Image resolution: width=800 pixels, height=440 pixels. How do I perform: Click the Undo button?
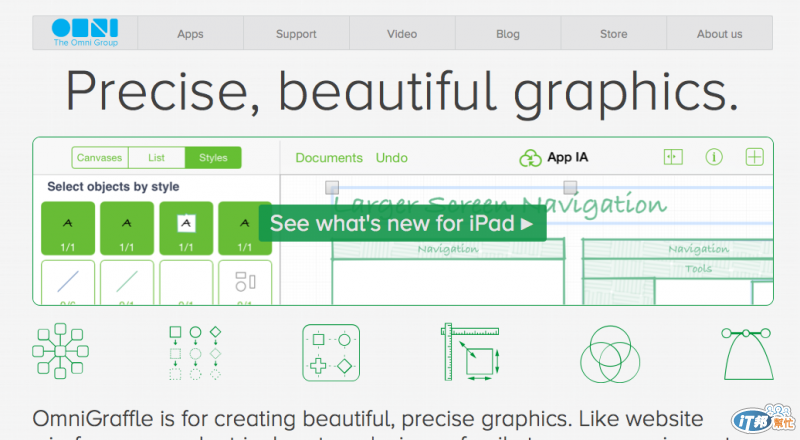[x=392, y=158]
